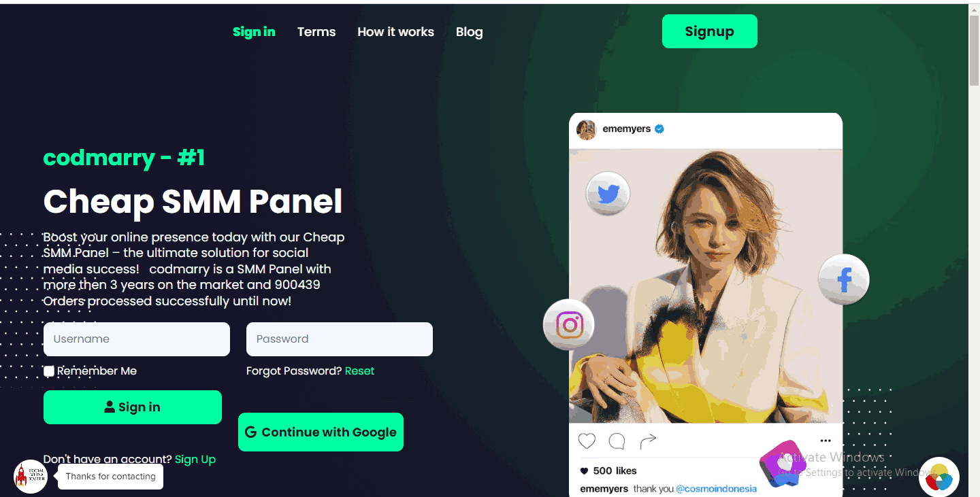The height and width of the screenshot is (497, 980).
Task: Open the three-dot post options menu
Action: pos(826,441)
